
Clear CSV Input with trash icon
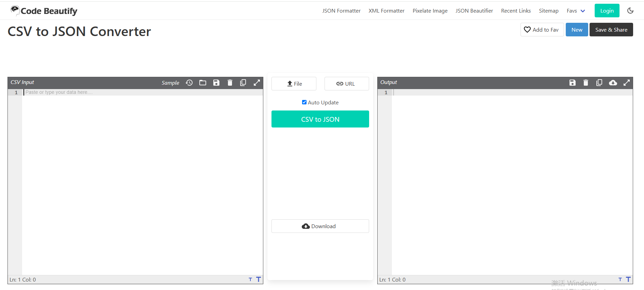[230, 83]
